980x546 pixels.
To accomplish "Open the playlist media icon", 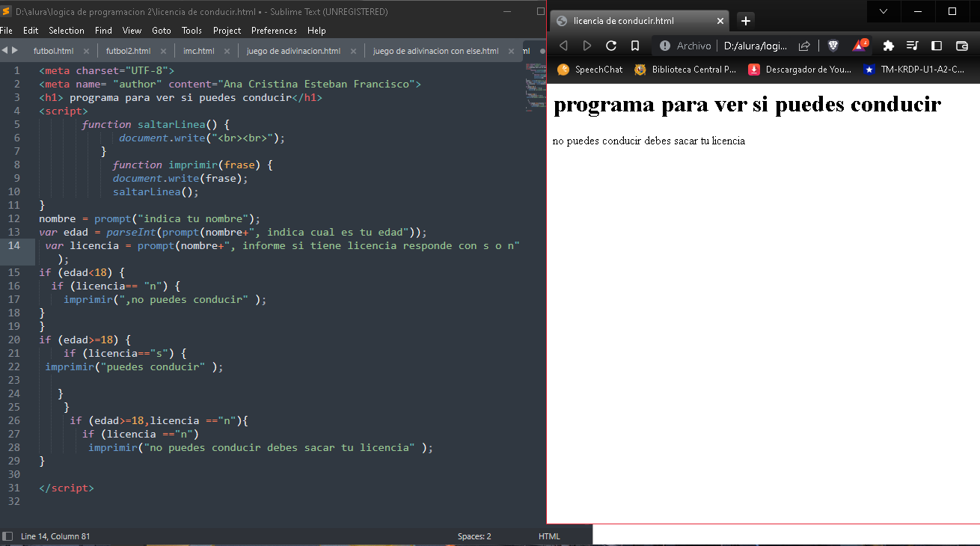I will 912,46.
